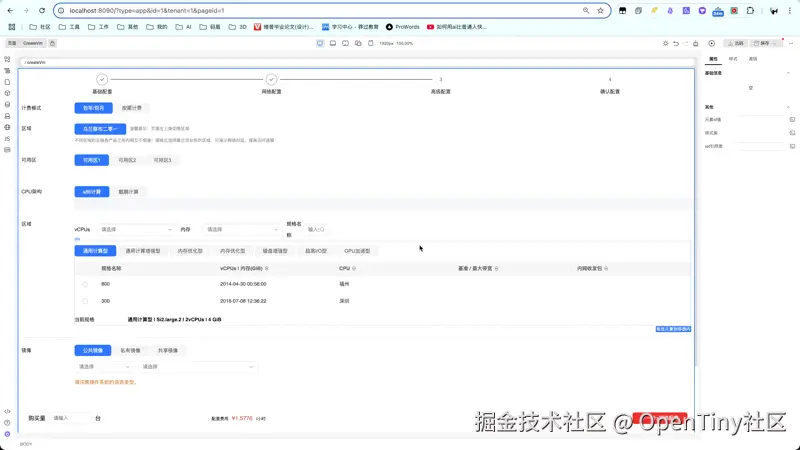Click the clear canvas icon after redo

(x=695, y=43)
